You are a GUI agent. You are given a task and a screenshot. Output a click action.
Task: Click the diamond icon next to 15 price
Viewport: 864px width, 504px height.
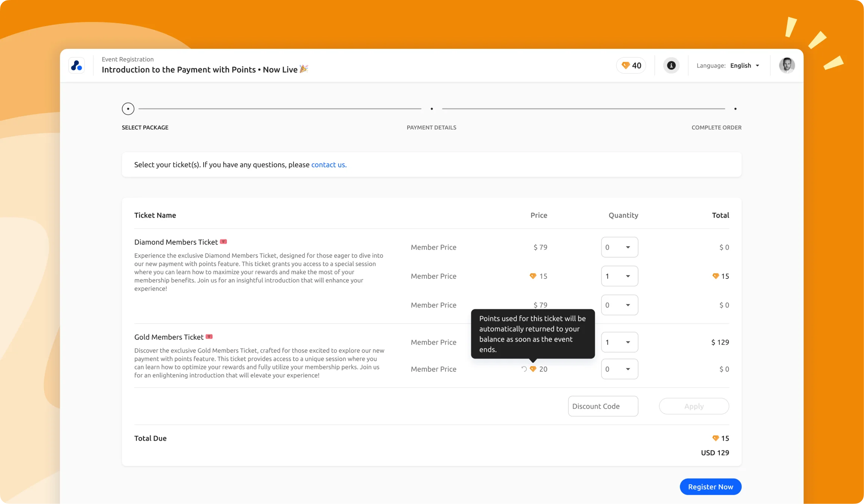pos(533,276)
